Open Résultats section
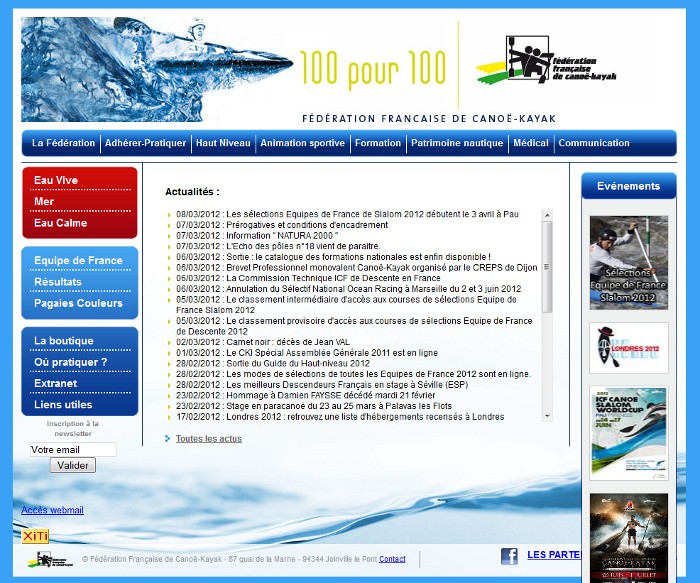This screenshot has width=700, height=583. pyautogui.click(x=58, y=282)
